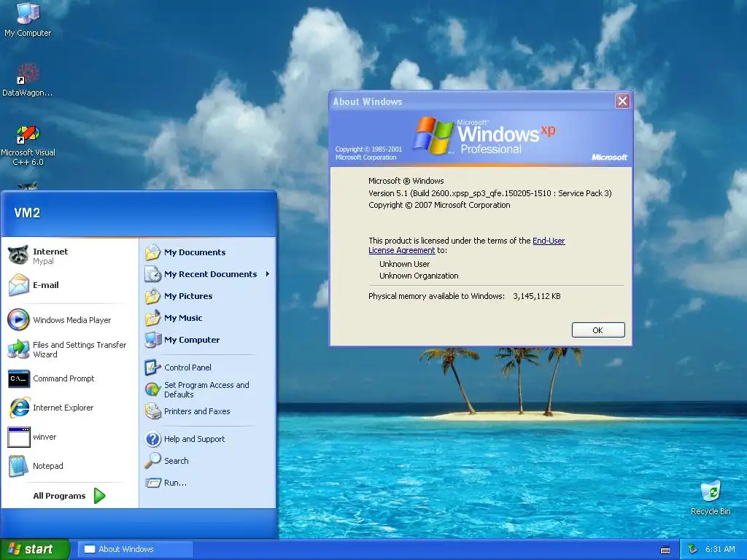Viewport: 747px width, 560px height.
Task: Click the on-screen keyboard icon in taskbar
Action: click(665, 550)
